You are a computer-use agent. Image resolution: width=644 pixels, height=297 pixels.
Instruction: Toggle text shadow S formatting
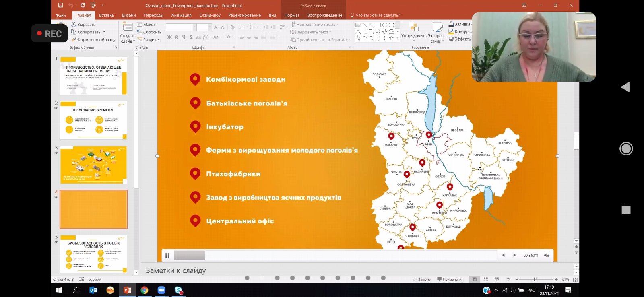coord(191,37)
